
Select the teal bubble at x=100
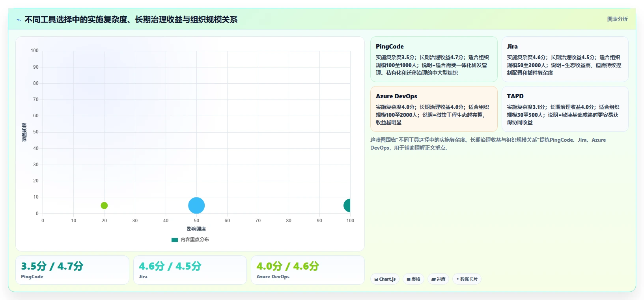pyautogui.click(x=347, y=205)
